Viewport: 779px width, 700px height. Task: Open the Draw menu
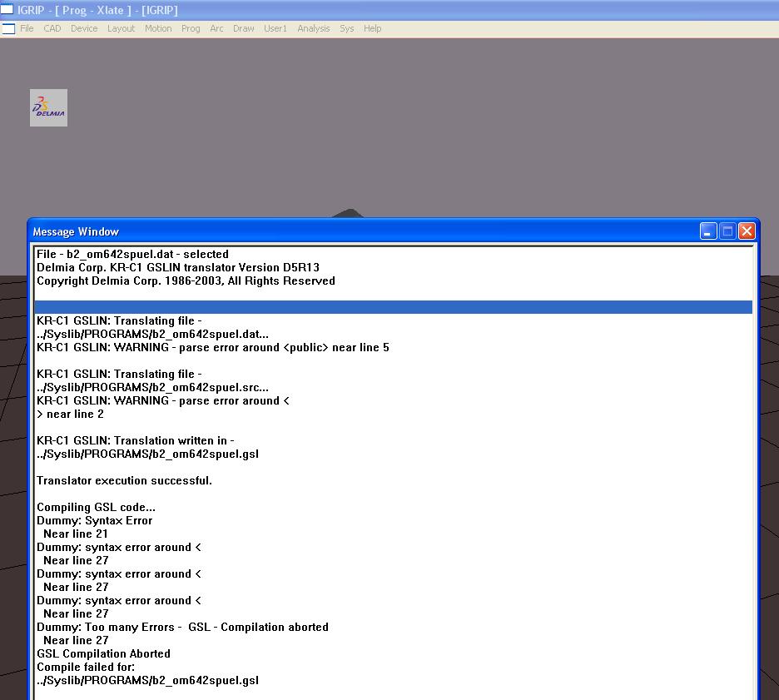coord(243,29)
